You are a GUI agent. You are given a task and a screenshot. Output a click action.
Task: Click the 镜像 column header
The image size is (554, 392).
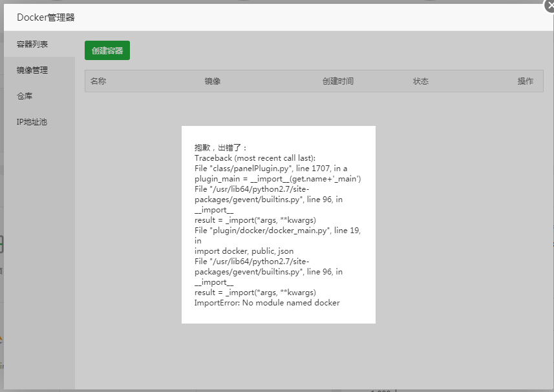213,81
